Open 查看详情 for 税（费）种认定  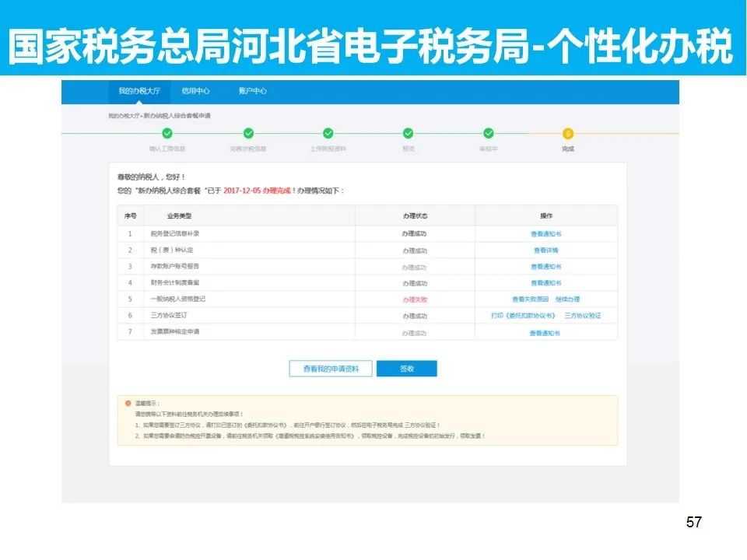[546, 250]
